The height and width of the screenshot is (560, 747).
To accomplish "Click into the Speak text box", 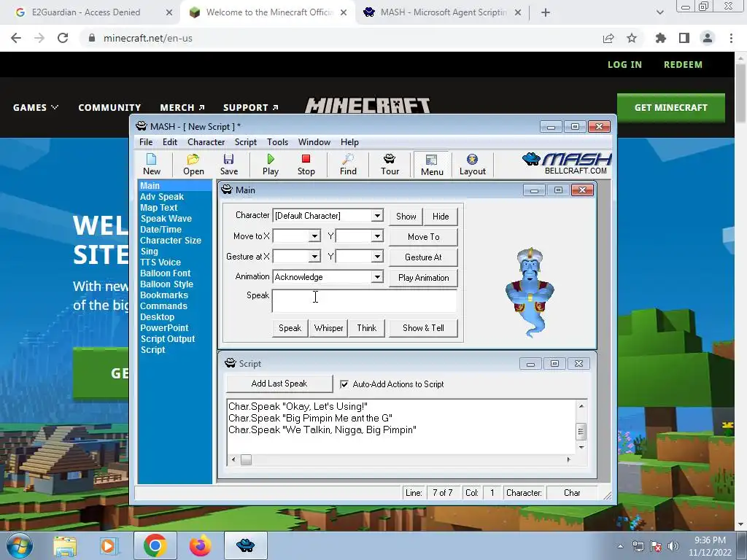I will (365, 301).
